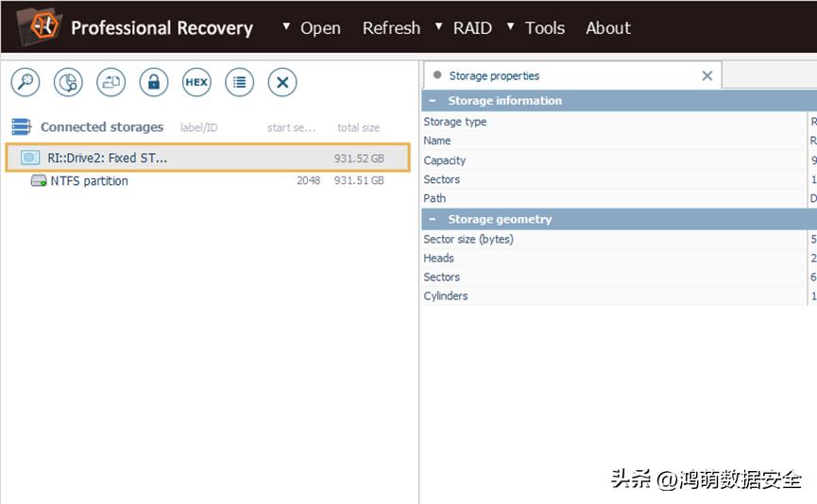Click the label/ID column header
This screenshot has height=504, width=817.
pos(198,127)
